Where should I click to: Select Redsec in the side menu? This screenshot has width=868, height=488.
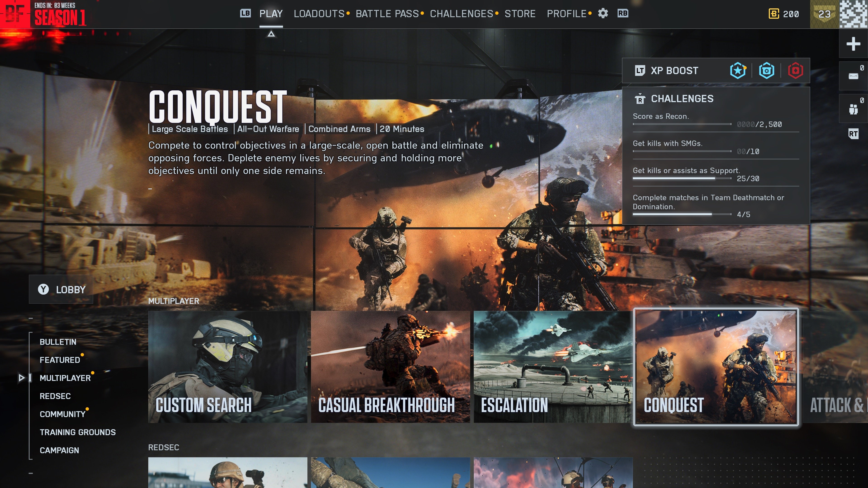click(55, 396)
